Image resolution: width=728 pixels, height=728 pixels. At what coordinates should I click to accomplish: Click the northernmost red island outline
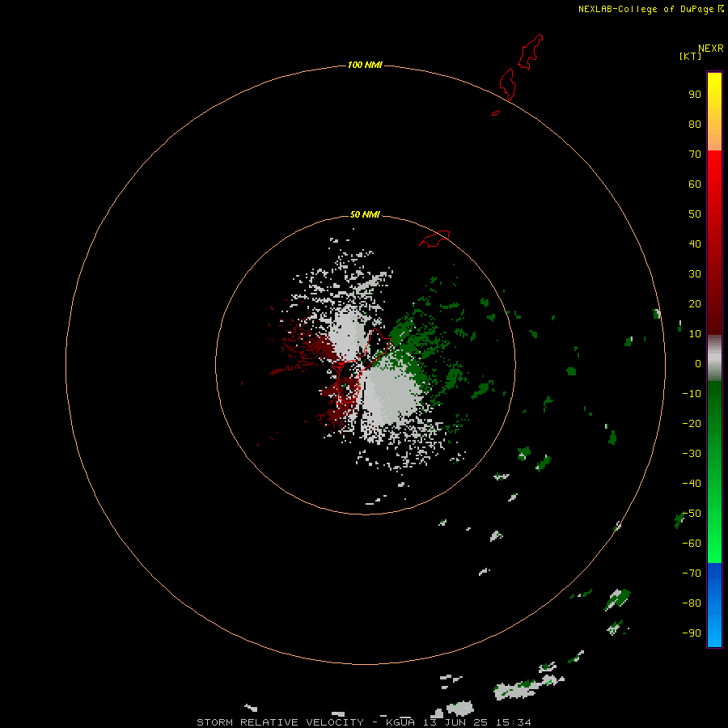coord(530,52)
